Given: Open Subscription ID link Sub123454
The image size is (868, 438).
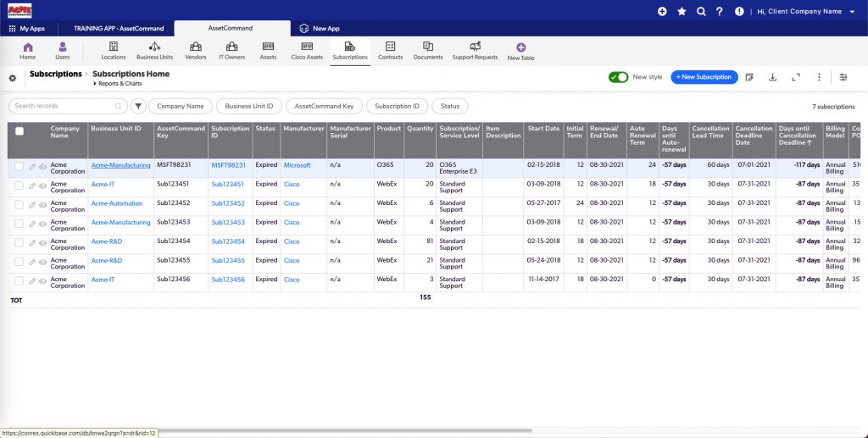Looking at the screenshot, I should (228, 241).
